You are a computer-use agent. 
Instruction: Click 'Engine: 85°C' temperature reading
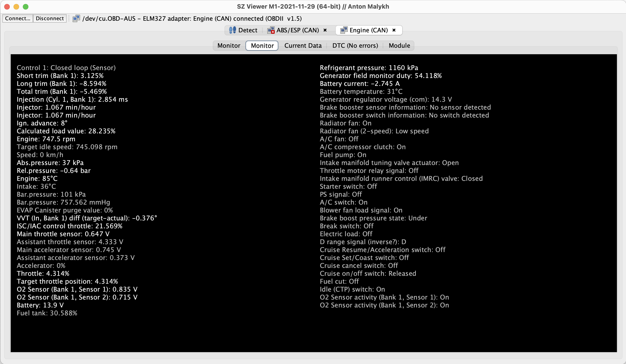pyautogui.click(x=37, y=179)
